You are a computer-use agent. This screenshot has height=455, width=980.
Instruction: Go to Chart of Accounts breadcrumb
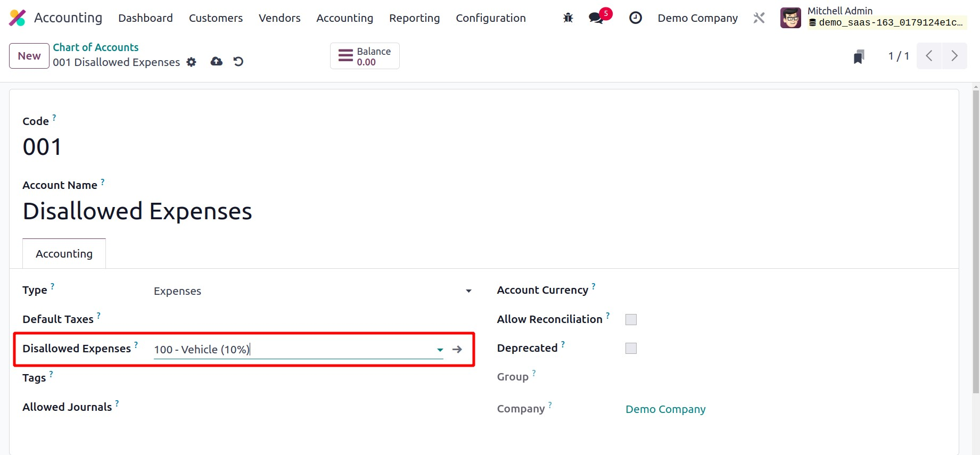[x=95, y=47]
